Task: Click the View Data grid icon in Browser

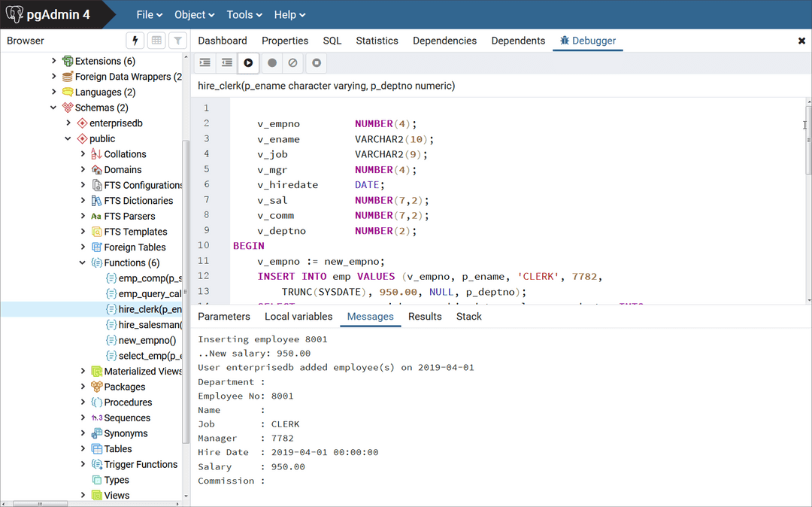Action: point(156,41)
